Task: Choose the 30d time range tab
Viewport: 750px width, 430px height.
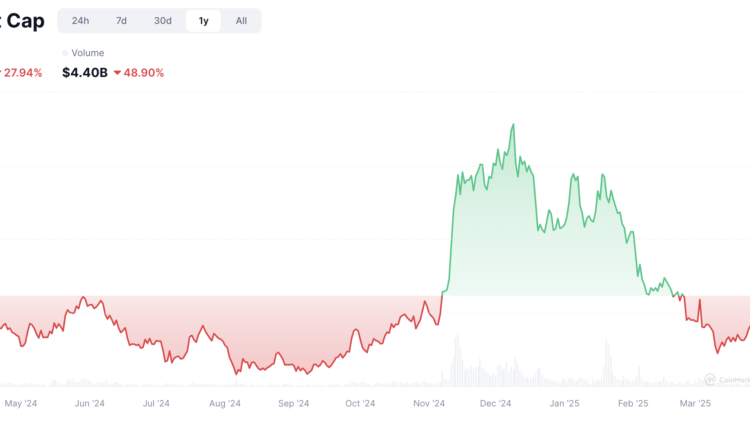Action: 162,21
